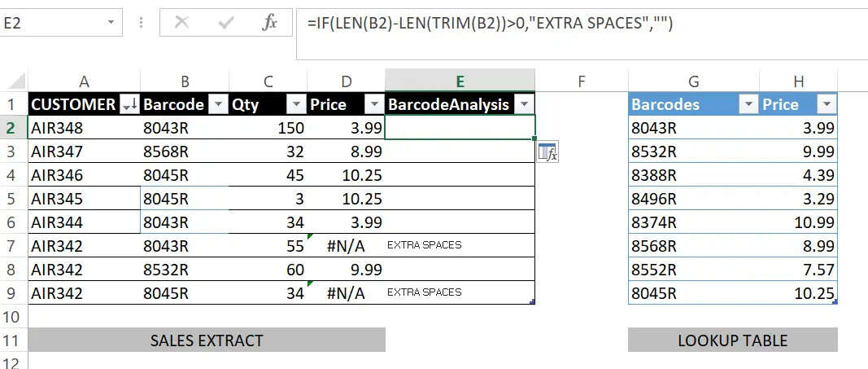The width and height of the screenshot is (868, 369).
Task: Click sales price cell 8.99 in column D
Action: (x=346, y=152)
